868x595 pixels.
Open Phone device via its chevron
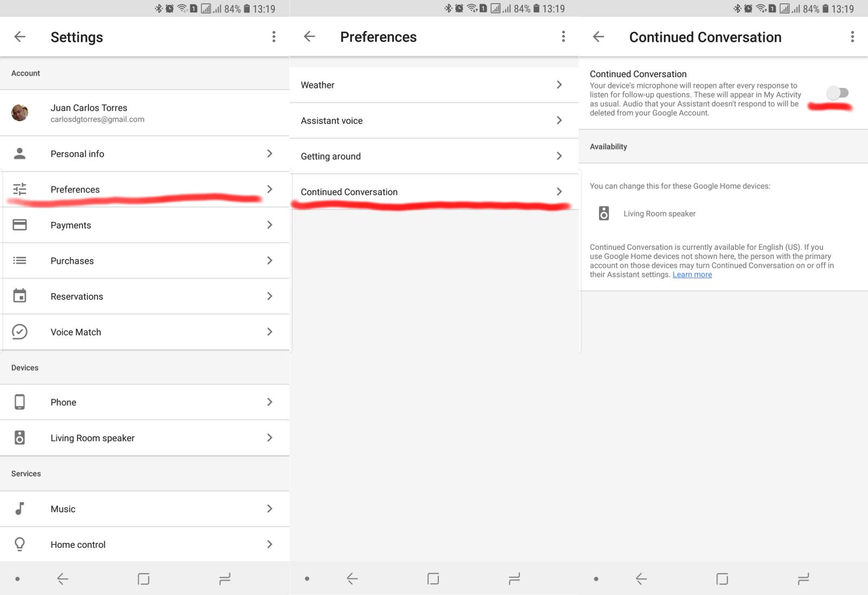click(270, 402)
